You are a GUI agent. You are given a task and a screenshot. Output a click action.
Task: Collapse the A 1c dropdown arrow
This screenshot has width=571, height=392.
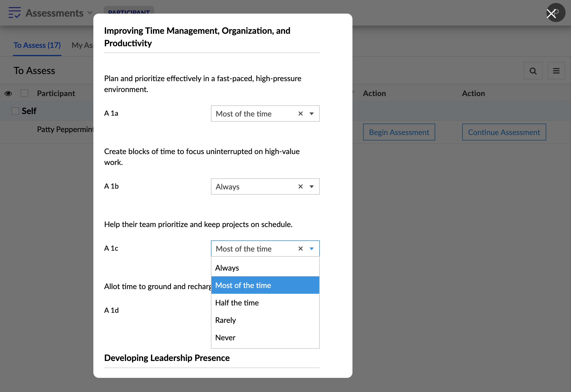pyautogui.click(x=312, y=249)
